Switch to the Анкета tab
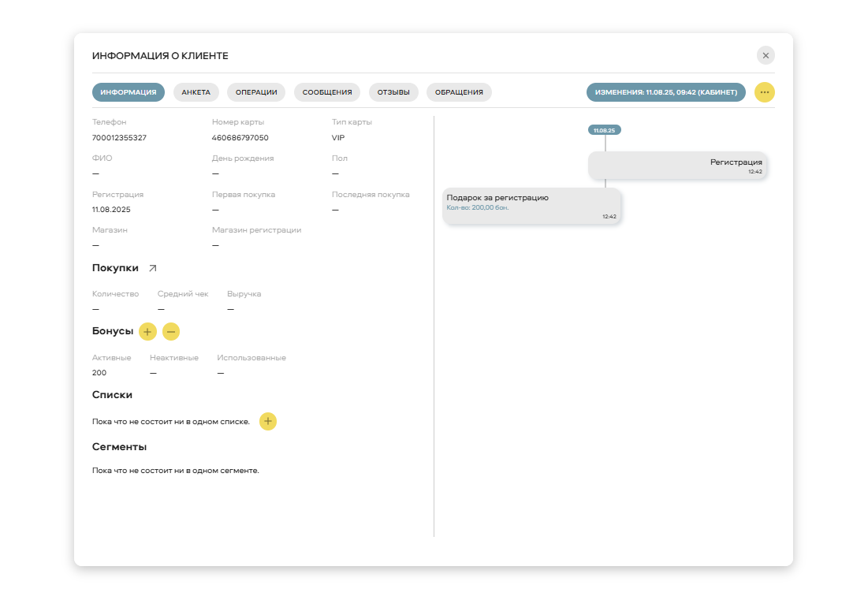 [196, 92]
